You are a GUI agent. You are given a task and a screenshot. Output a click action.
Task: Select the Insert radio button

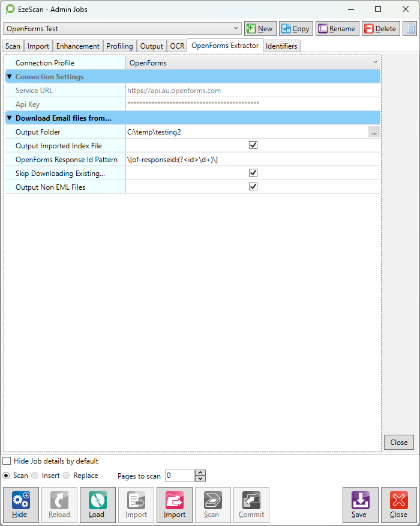pos(35,476)
